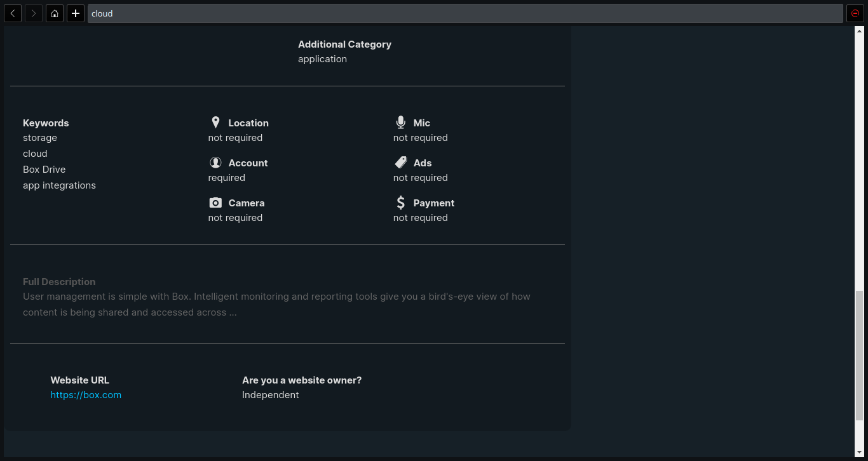Image resolution: width=868 pixels, height=461 pixels.
Task: Click the Mic microphone icon
Action: coord(400,123)
